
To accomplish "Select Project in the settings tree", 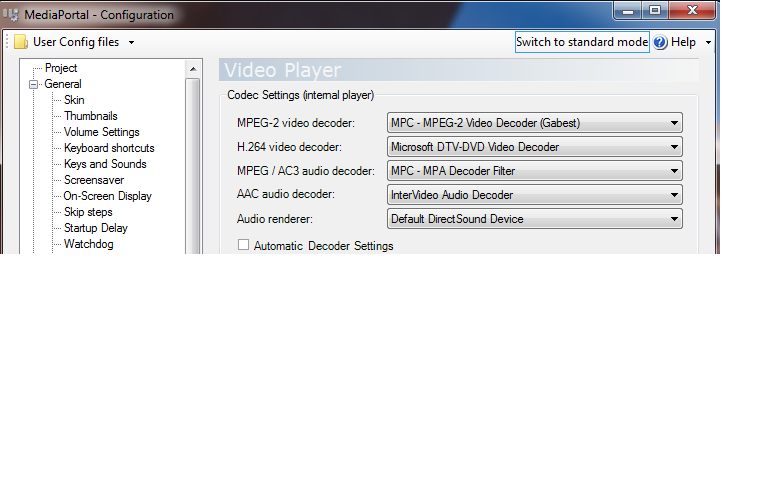I will pyautogui.click(x=61, y=68).
